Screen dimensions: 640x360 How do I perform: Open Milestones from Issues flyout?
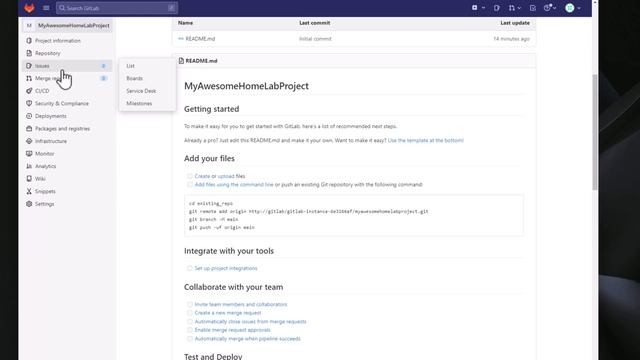(x=139, y=103)
